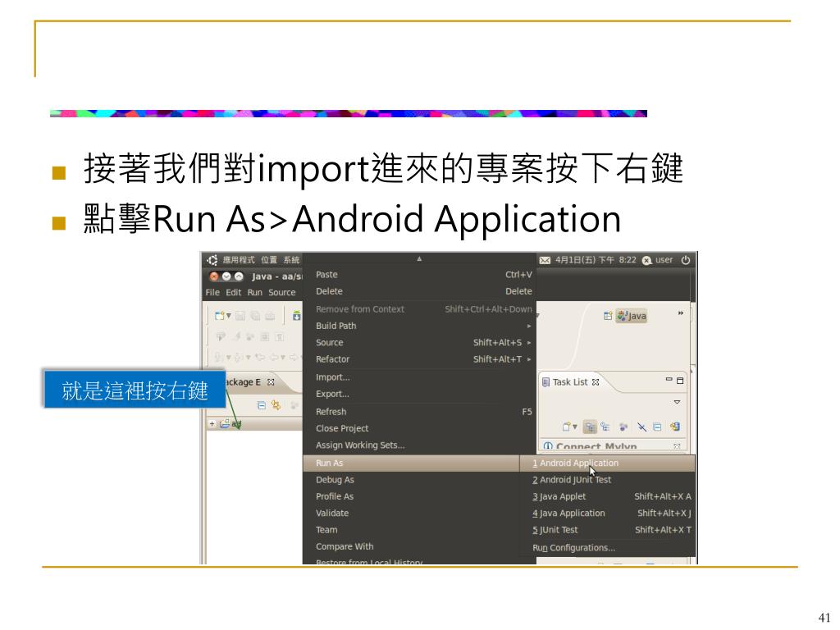The width and height of the screenshot is (840, 630).
Task: Choose Export... from context menu
Action: click(x=419, y=394)
